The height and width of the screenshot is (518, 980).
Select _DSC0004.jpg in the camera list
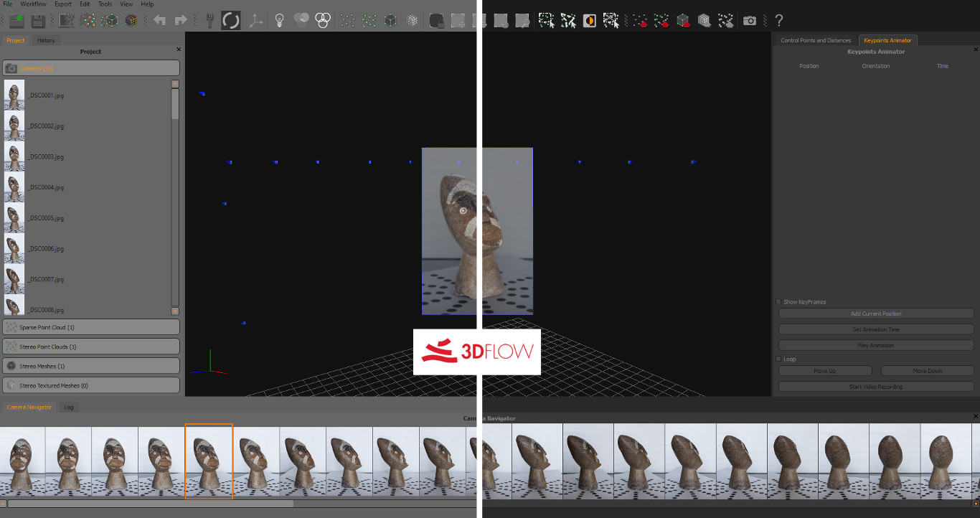[46, 187]
